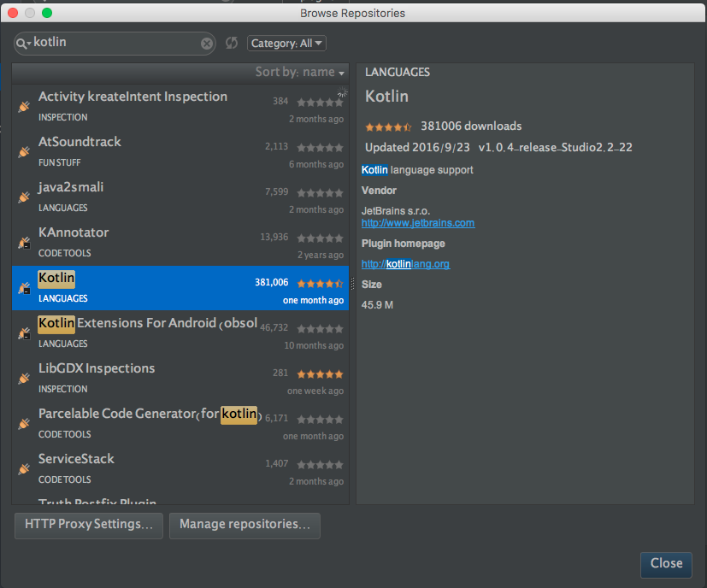Click the 13,936 download count for KAnnotator
The image size is (707, 588).
click(x=274, y=238)
